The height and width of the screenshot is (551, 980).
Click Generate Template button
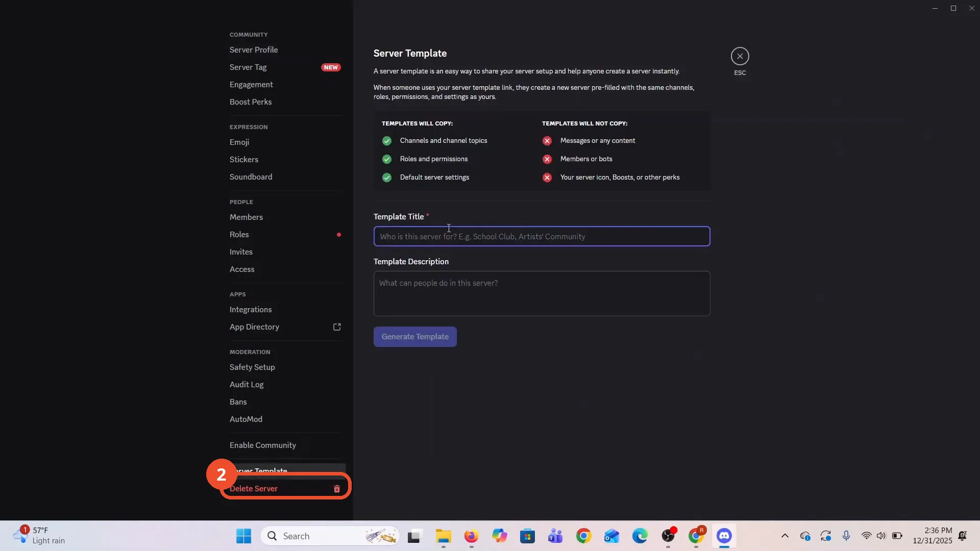click(415, 337)
